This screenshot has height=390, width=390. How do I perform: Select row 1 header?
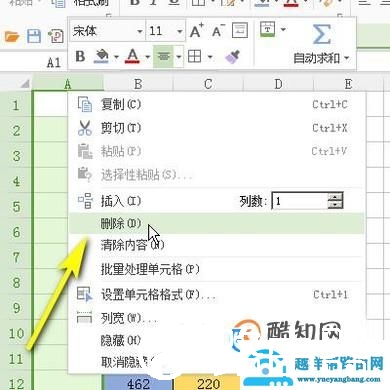coord(16,105)
